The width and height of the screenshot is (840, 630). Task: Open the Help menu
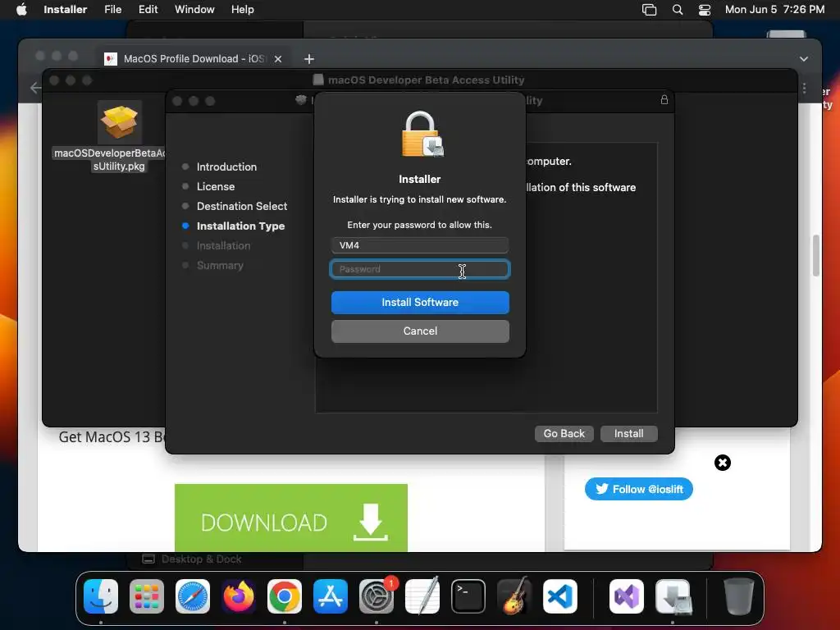point(242,10)
